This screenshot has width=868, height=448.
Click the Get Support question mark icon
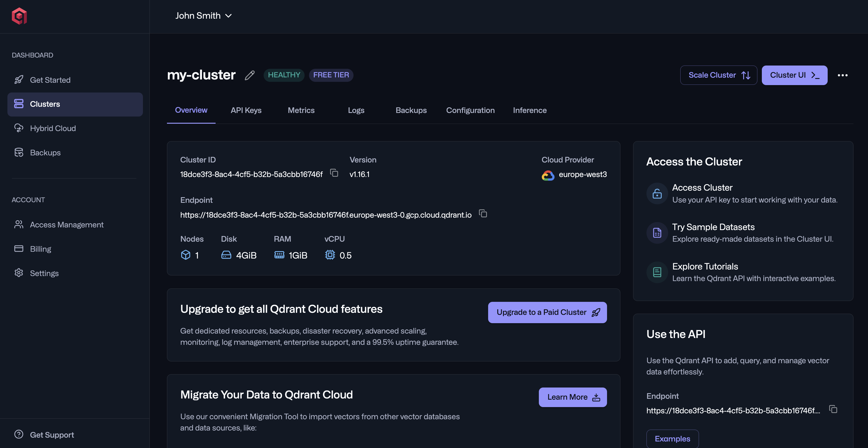[x=18, y=435]
